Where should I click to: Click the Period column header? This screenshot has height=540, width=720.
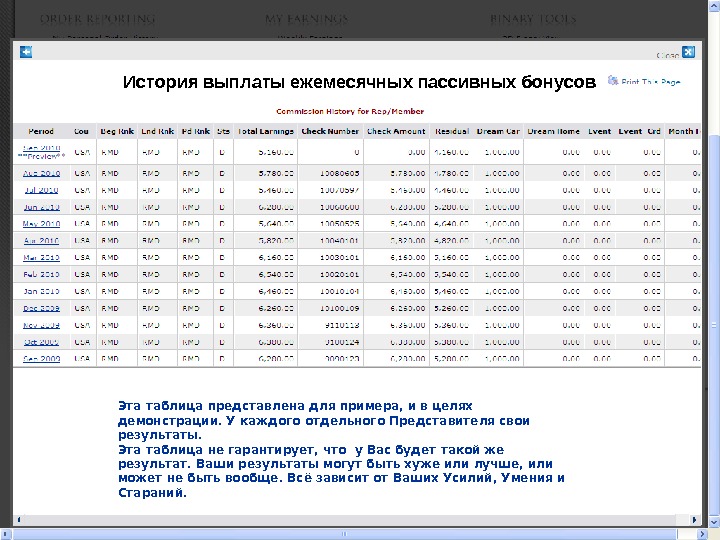point(41,131)
